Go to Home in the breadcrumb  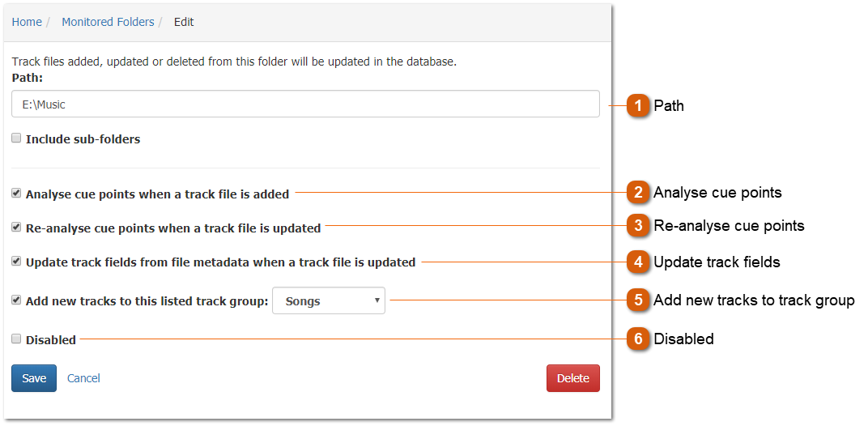coord(27,22)
